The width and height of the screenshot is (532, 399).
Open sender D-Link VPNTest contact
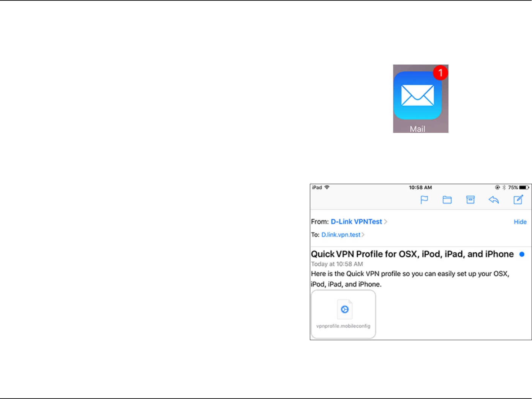pyautogui.click(x=356, y=222)
